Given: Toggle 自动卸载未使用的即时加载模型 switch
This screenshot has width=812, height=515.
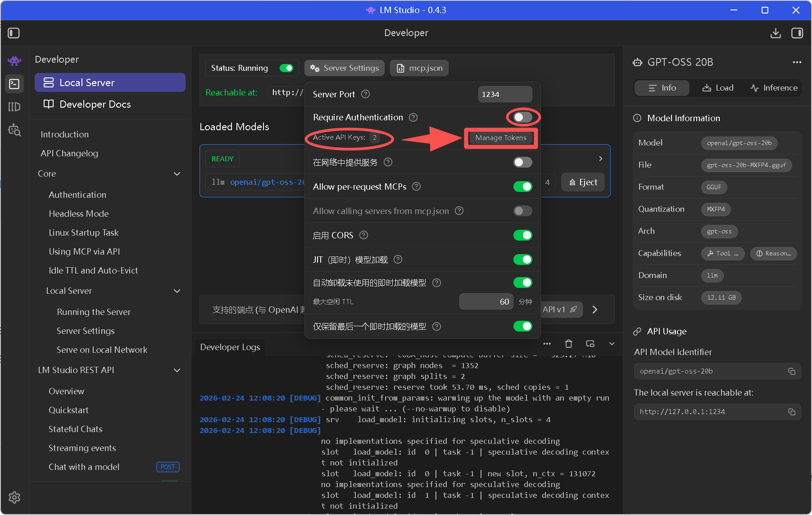Looking at the screenshot, I should (x=522, y=283).
